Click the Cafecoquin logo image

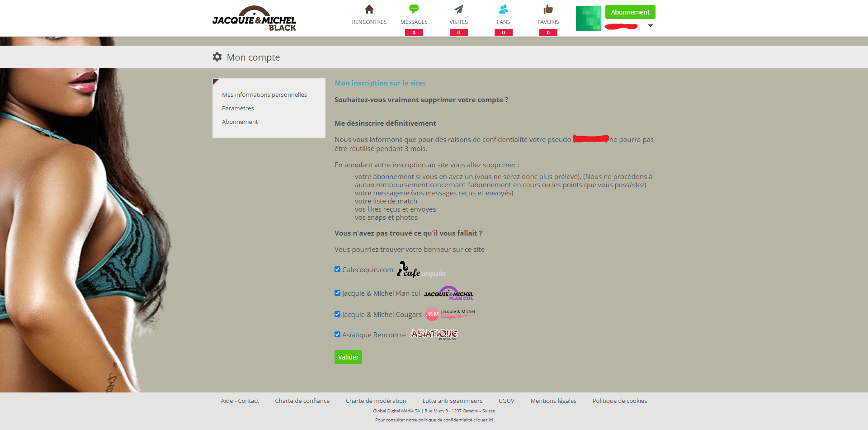(421, 270)
